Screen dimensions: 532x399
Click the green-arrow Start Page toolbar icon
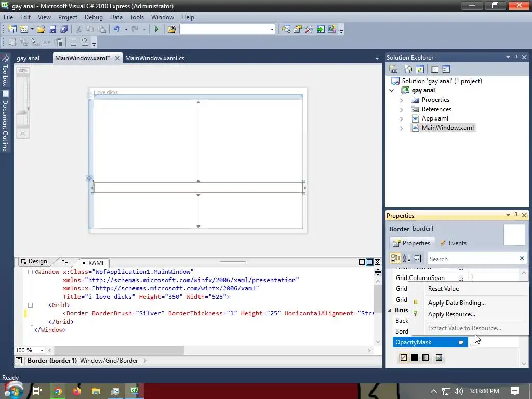point(320,29)
